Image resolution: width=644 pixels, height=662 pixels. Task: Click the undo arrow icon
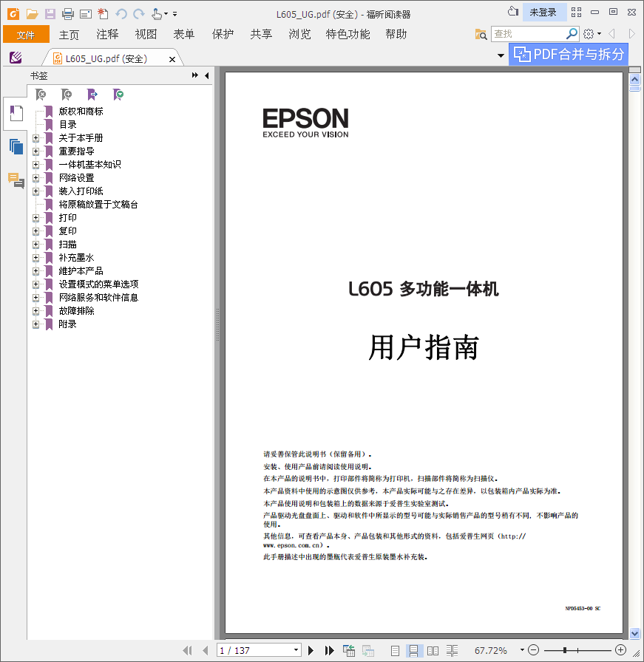(x=121, y=14)
